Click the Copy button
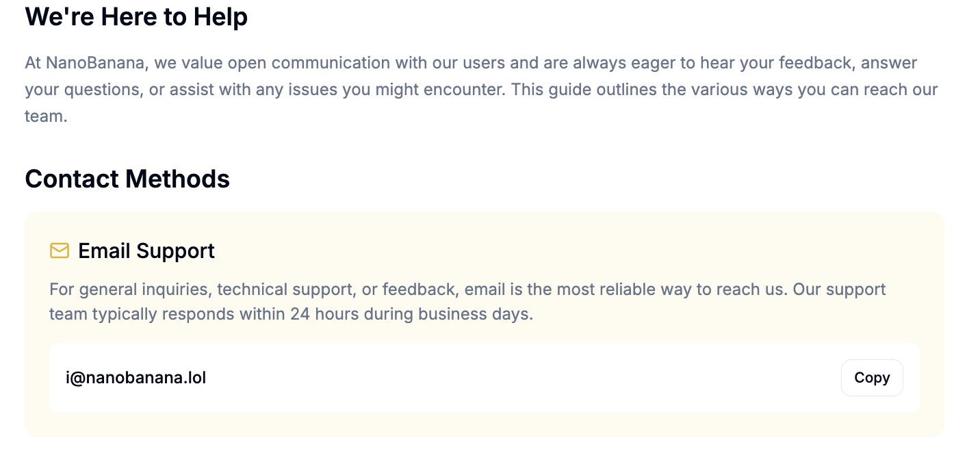The width and height of the screenshot is (980, 449). coord(872,378)
